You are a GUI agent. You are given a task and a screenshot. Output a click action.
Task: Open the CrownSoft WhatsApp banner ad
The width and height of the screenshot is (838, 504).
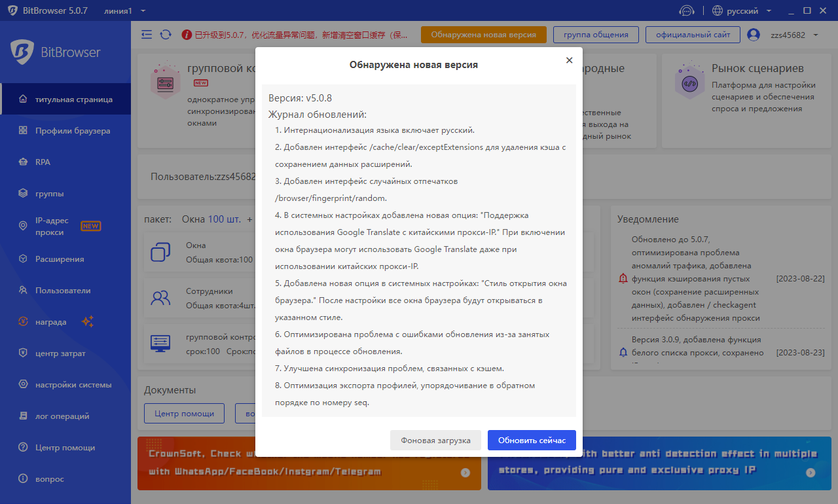pos(309,463)
